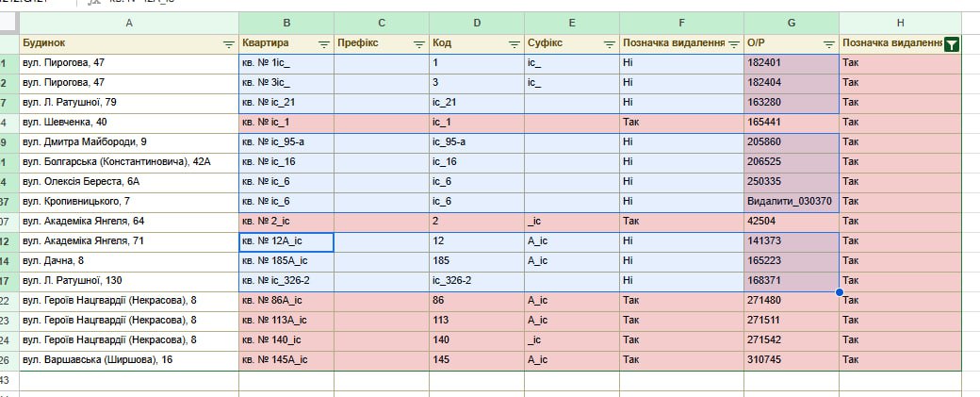Image resolution: width=980 pixels, height=397 pixels.
Task: Click the cell containing 'Видалити_030370'
Action: pyautogui.click(x=790, y=202)
